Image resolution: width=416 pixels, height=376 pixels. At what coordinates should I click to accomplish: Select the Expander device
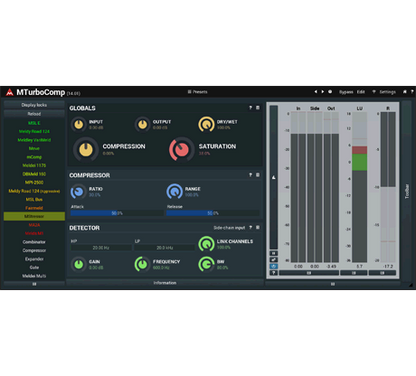pos(34,259)
